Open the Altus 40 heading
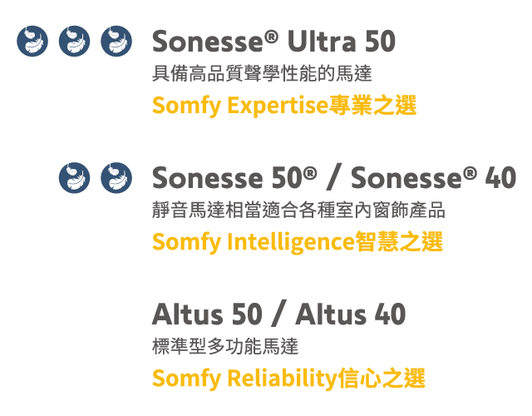The height and width of the screenshot is (416, 532). [x=351, y=314]
